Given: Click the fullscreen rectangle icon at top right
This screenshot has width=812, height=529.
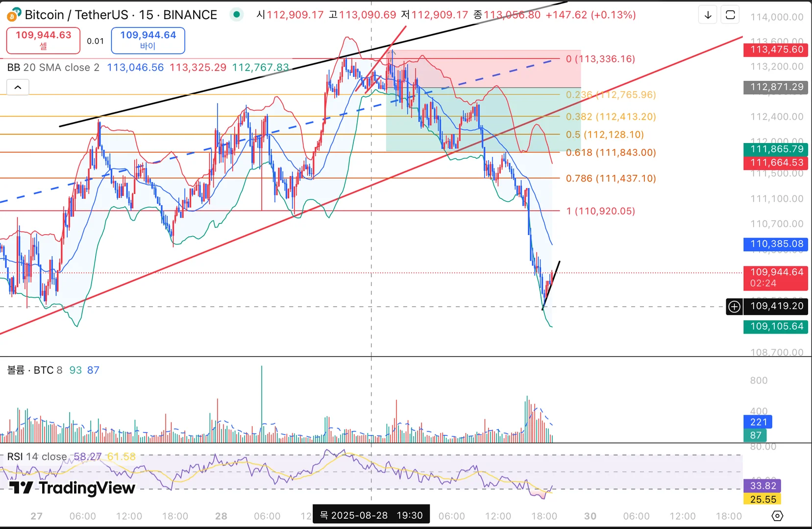Looking at the screenshot, I should pos(730,15).
